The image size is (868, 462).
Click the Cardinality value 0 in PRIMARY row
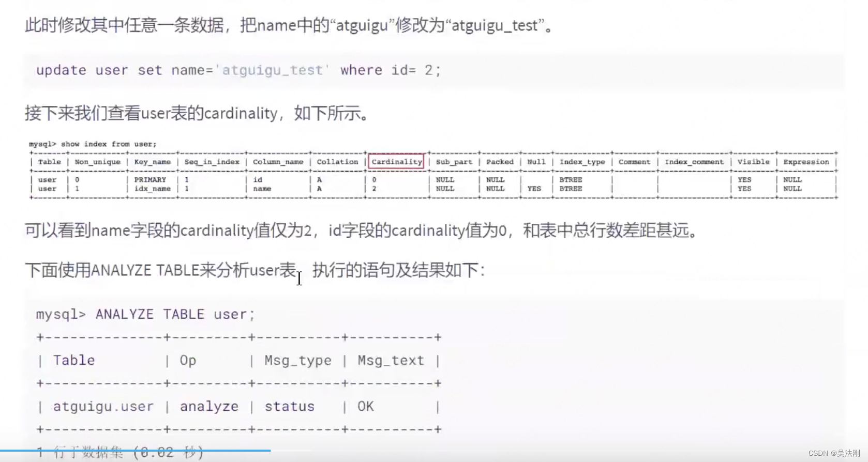374,180
